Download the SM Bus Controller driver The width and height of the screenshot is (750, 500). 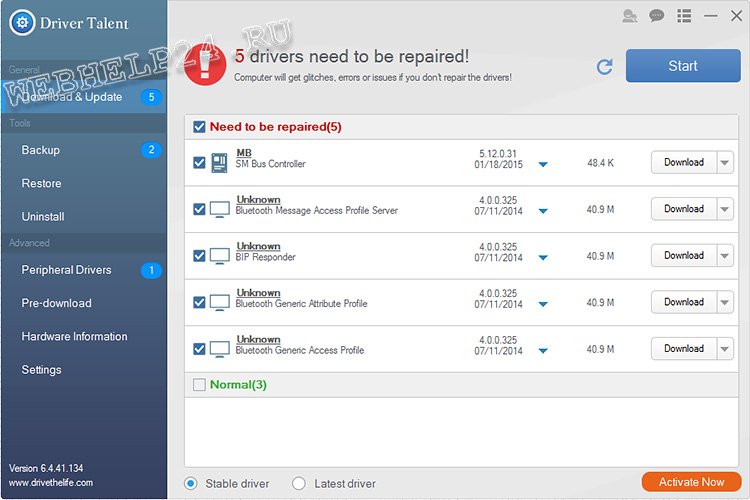(x=684, y=163)
